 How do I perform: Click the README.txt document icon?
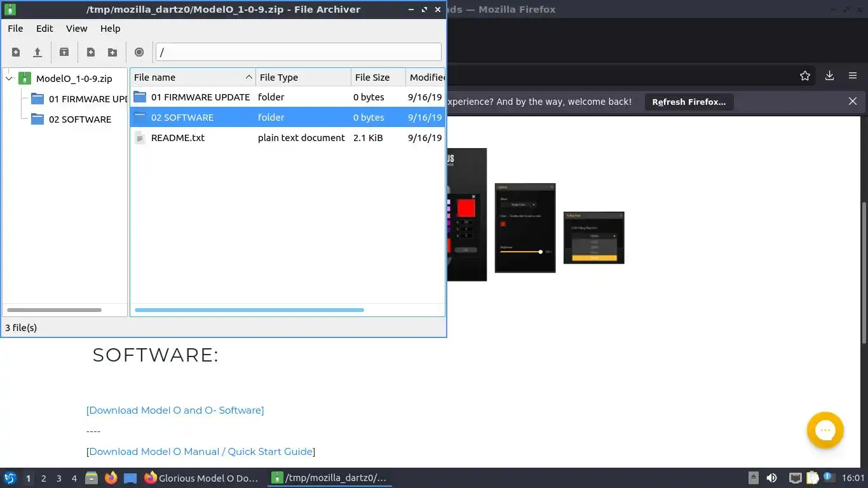pyautogui.click(x=140, y=138)
